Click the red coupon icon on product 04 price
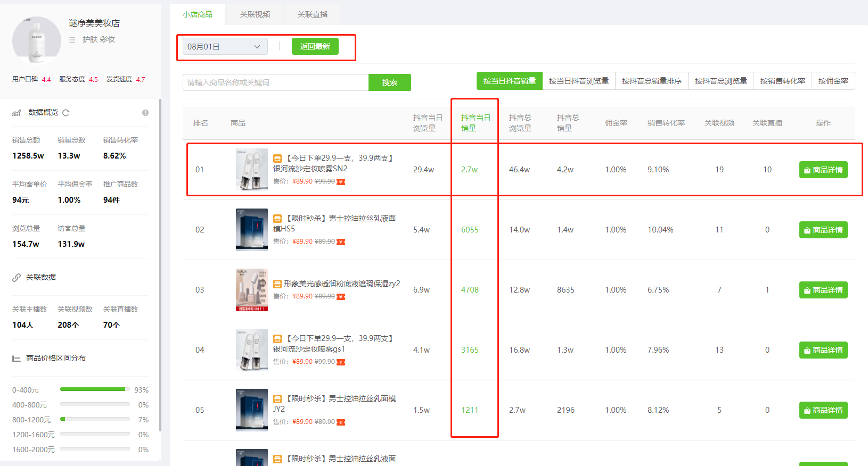 (341, 362)
